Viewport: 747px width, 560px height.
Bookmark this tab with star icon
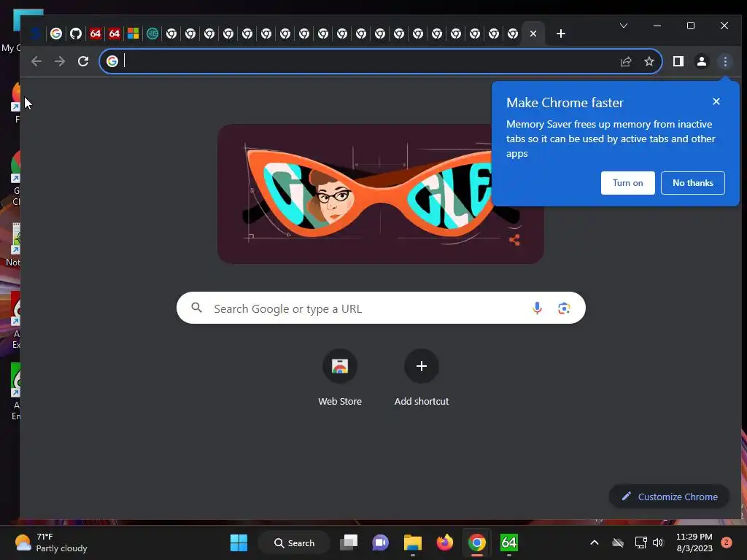click(649, 61)
